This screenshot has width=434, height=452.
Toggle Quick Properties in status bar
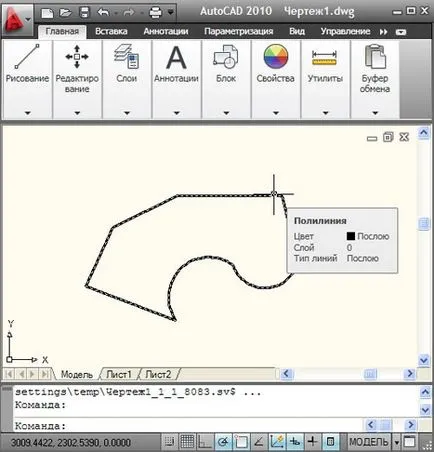point(331,442)
